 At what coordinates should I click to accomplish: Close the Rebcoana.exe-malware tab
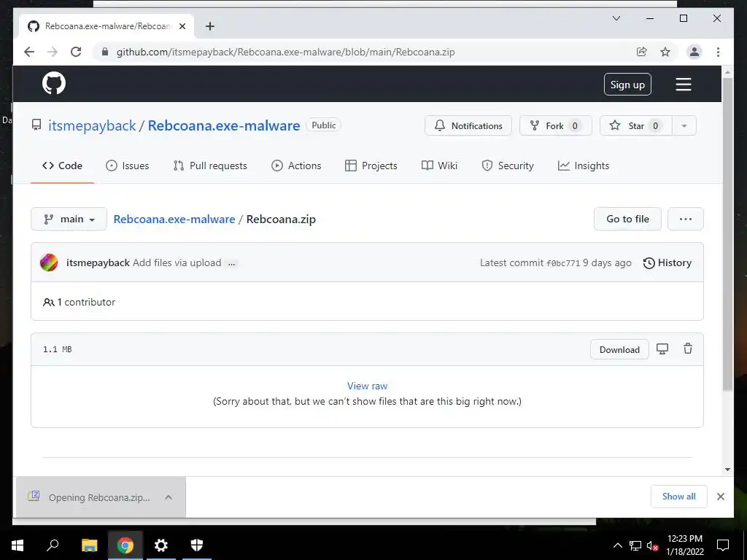182,26
